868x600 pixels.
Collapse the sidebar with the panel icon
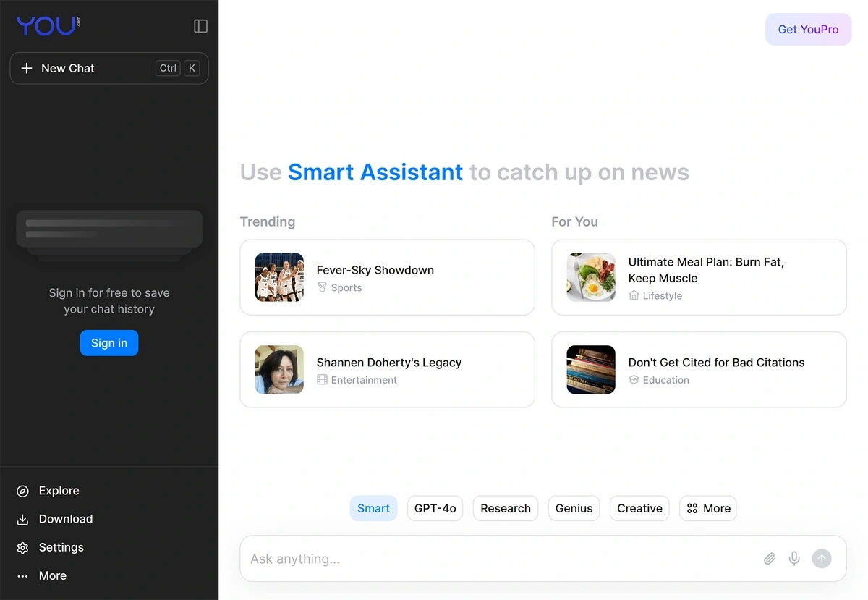[201, 26]
